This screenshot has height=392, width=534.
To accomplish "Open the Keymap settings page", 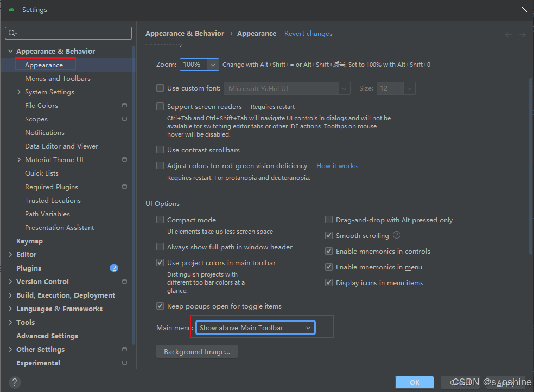I will coord(30,241).
